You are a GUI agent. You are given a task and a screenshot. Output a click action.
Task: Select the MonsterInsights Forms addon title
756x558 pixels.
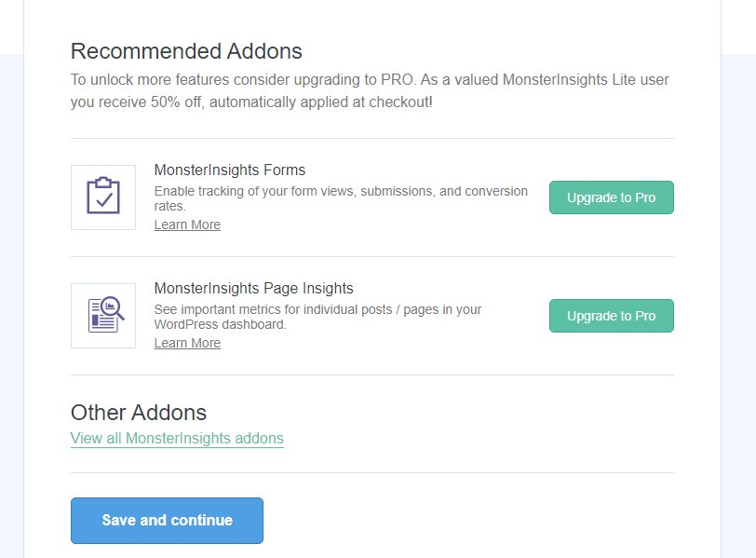point(229,170)
